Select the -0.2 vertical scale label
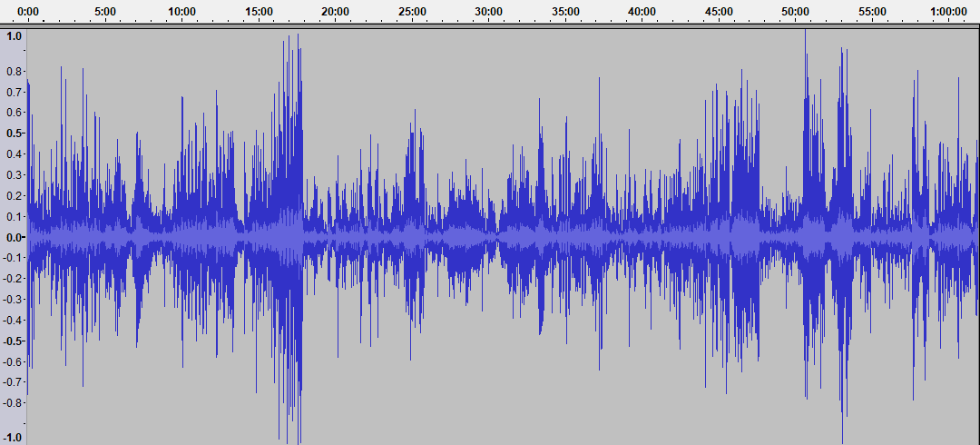The height and width of the screenshot is (445, 980). [13, 279]
